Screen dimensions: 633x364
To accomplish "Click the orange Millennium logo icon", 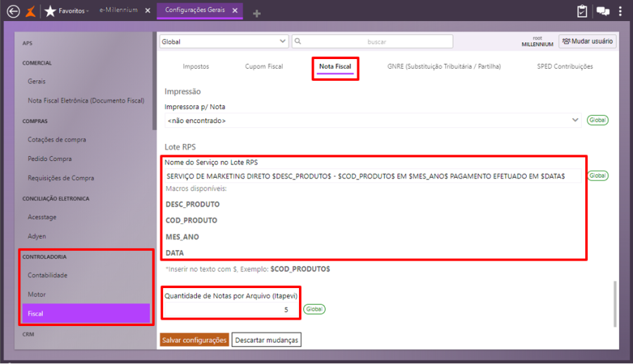I will pyautogui.click(x=31, y=11).
